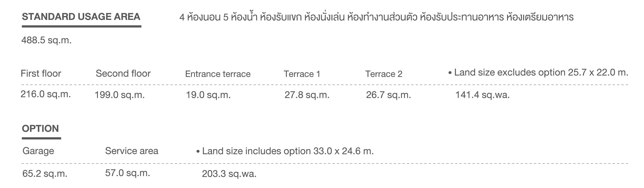Image resolution: width=644 pixels, height=188 pixels.
Task: Click the 199.0 sq.m. second floor value
Action: pyautogui.click(x=120, y=95)
